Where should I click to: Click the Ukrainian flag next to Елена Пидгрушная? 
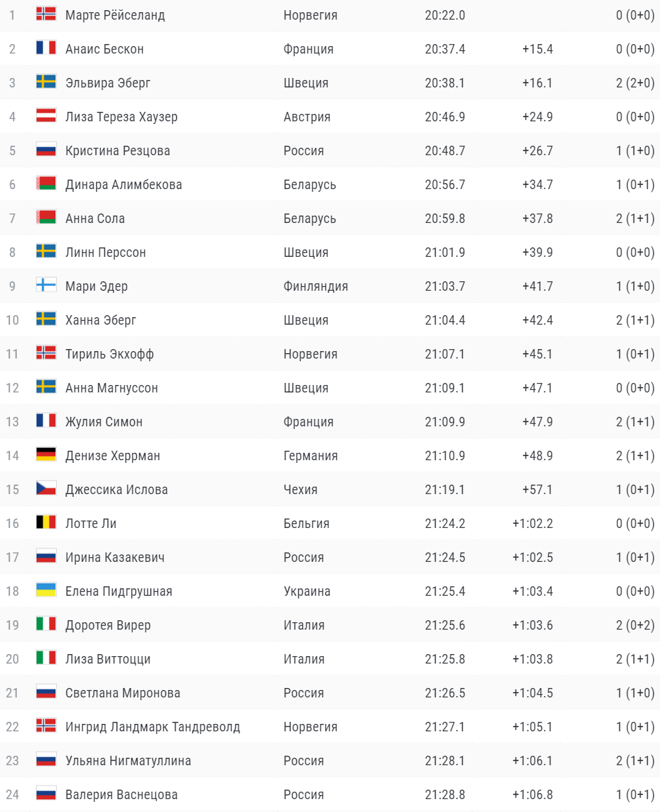point(45,590)
